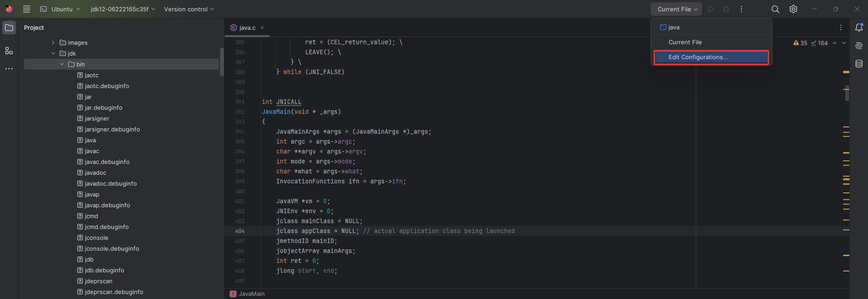Jump to previous highlighted problem
The width and height of the screenshot is (868, 299).
tap(835, 43)
